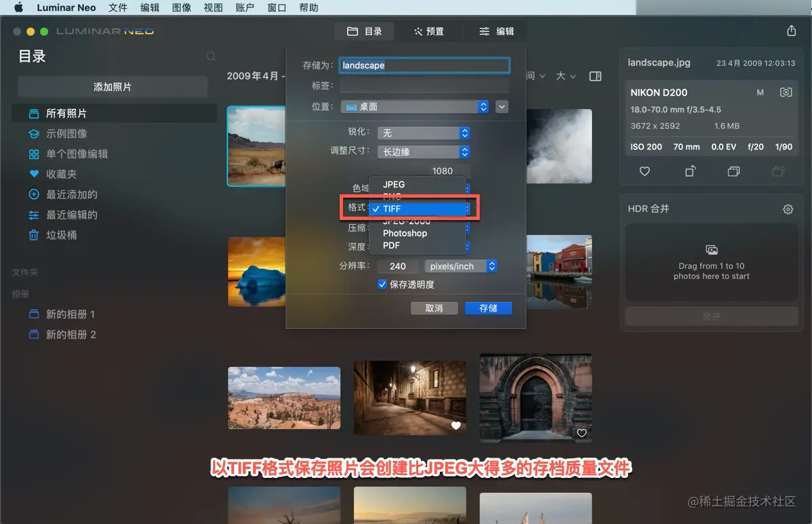Screen dimensions: 812x524
Task: Click the HDR drag photos drop area text
Action: tap(712, 271)
